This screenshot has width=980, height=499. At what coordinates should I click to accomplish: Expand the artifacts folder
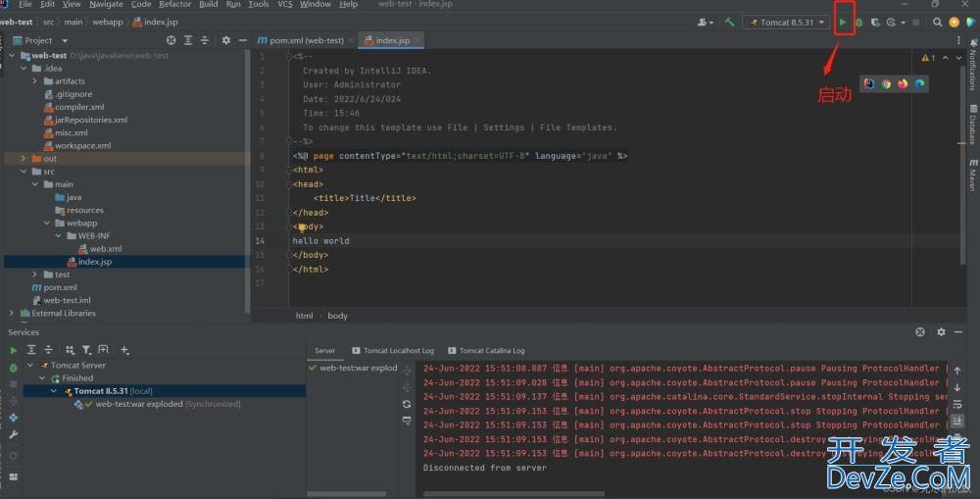click(x=35, y=81)
